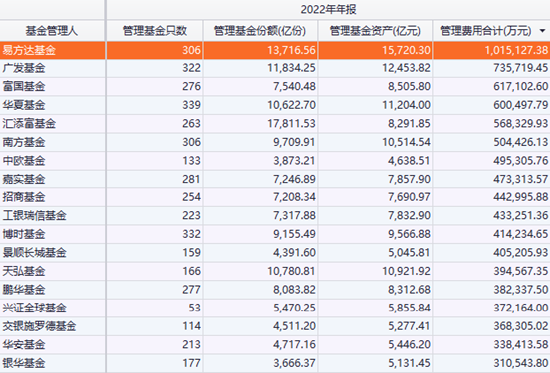Click the fee value 504,426.13

521,142
